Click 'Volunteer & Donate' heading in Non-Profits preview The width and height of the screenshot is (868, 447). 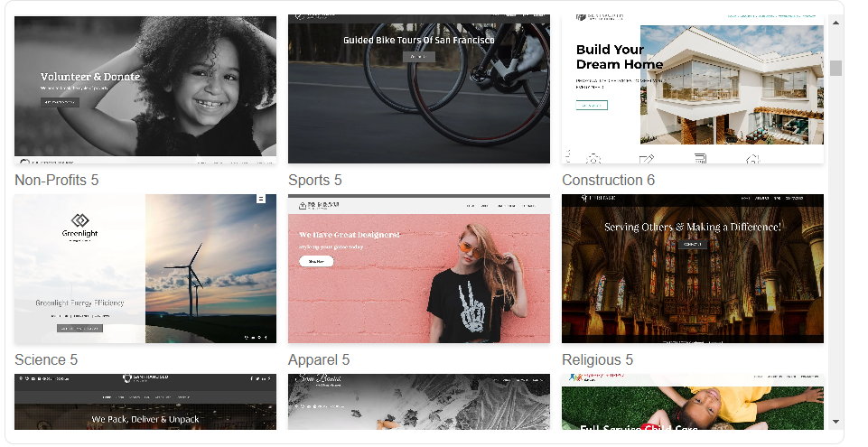click(90, 77)
